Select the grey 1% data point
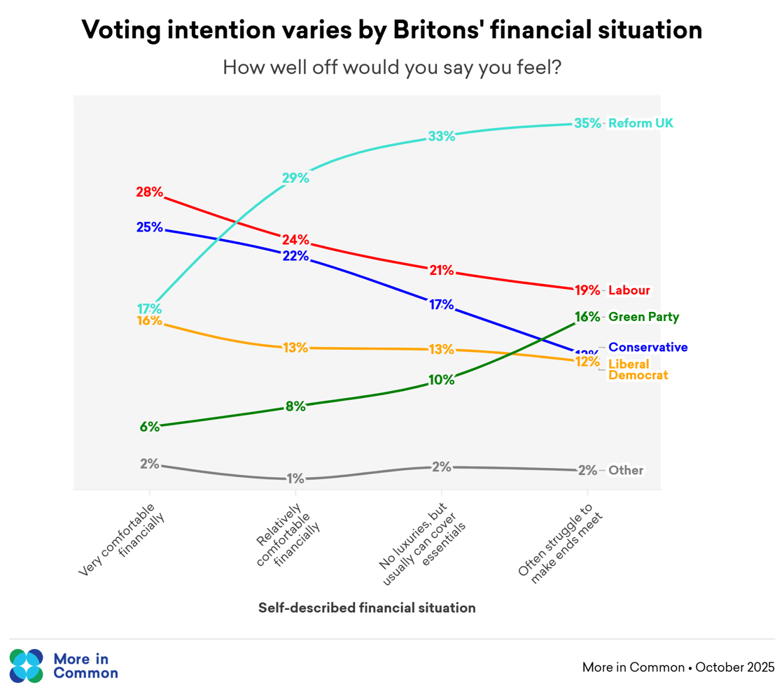The width and height of the screenshot is (784, 696). (295, 479)
